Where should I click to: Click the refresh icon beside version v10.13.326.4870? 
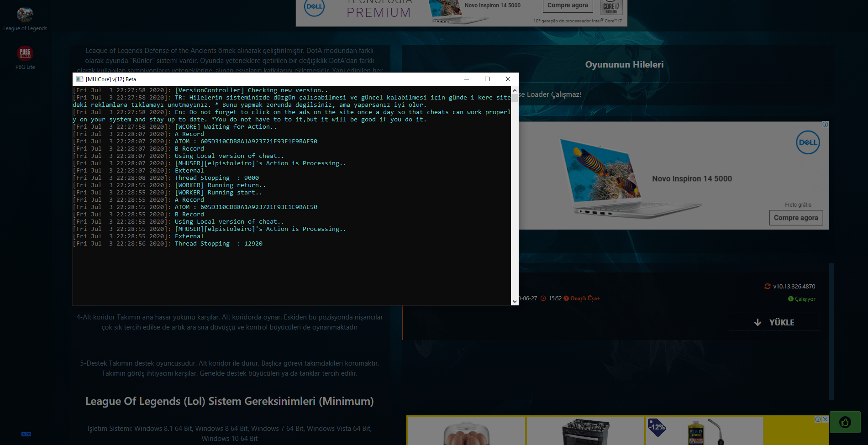point(767,286)
